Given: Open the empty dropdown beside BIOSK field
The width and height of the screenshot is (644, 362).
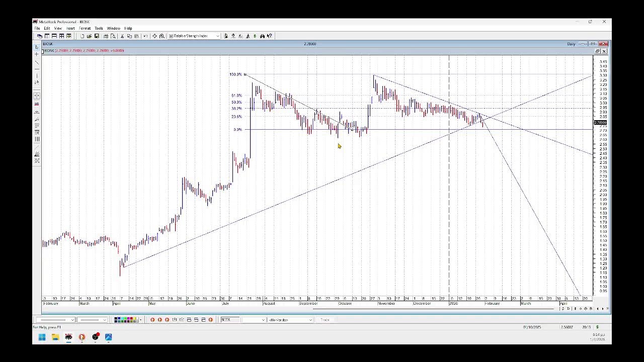Looking at the screenshot, I should click(x=263, y=320).
